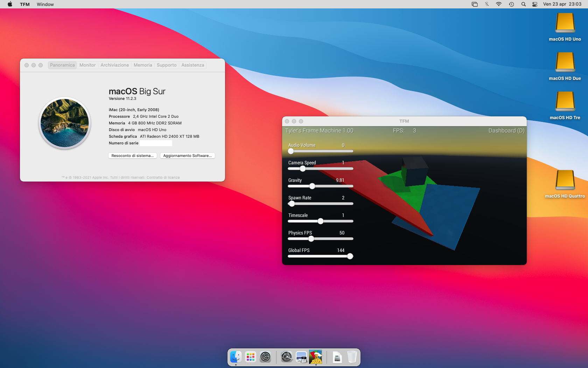Click the Big Sur artwork circle
588x368 pixels.
(65, 123)
